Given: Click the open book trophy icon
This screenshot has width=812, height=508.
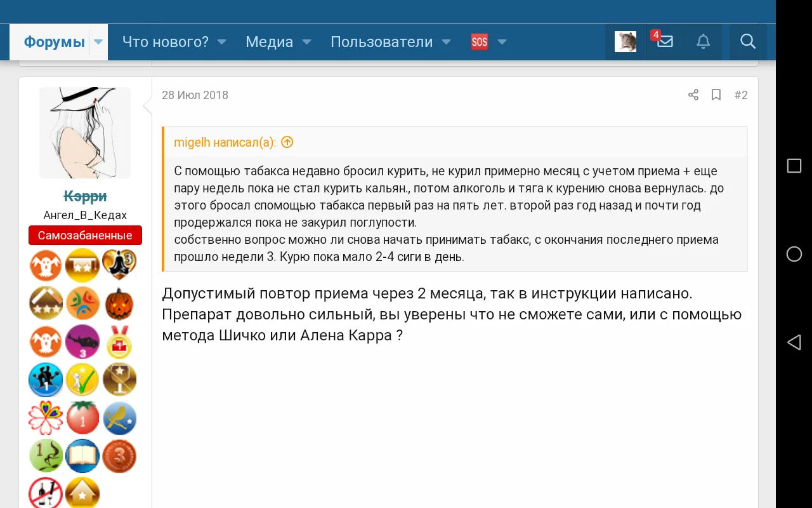Looking at the screenshot, I should tap(82, 455).
